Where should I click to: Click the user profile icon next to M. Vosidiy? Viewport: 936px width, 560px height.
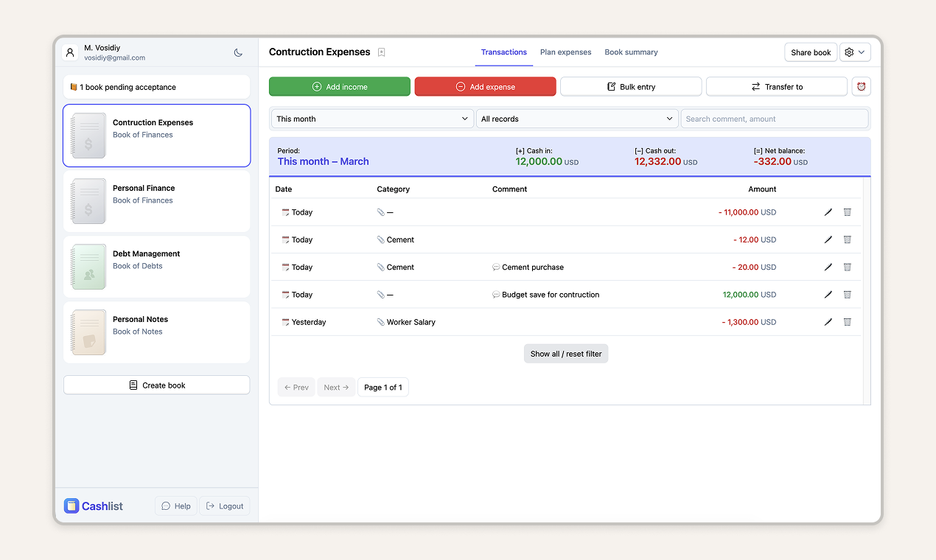tap(70, 52)
